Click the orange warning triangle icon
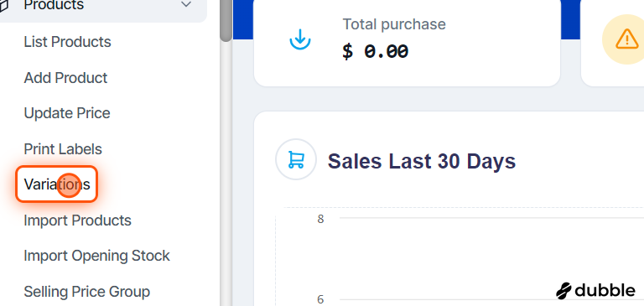The image size is (644, 306). [x=626, y=39]
